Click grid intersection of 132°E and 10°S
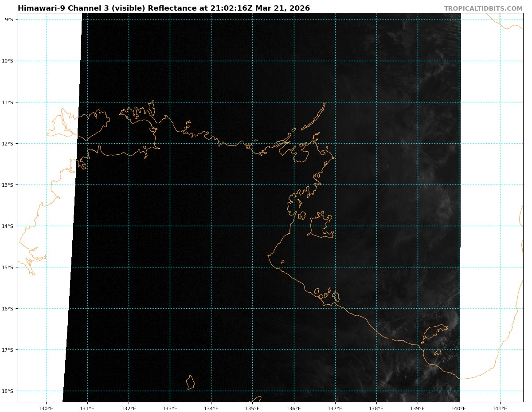The width and height of the screenshot is (532, 412). click(x=129, y=61)
